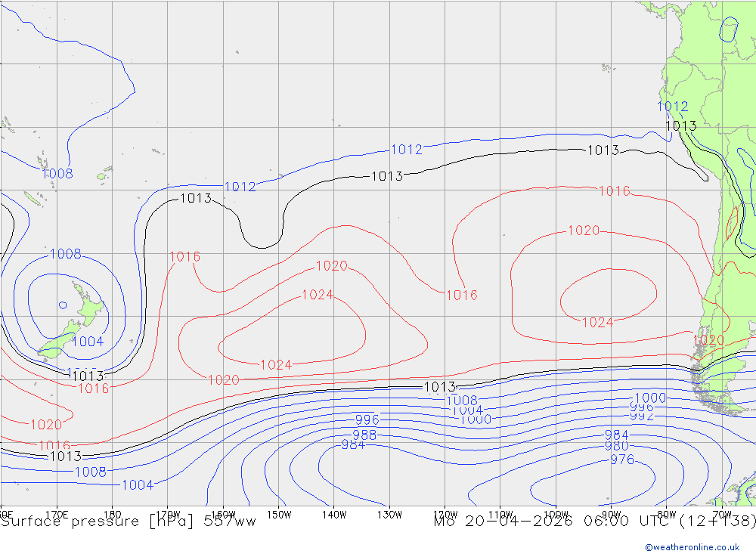756x554 pixels.
Task: Select the 120W longitude label
Action: pyautogui.click(x=445, y=515)
